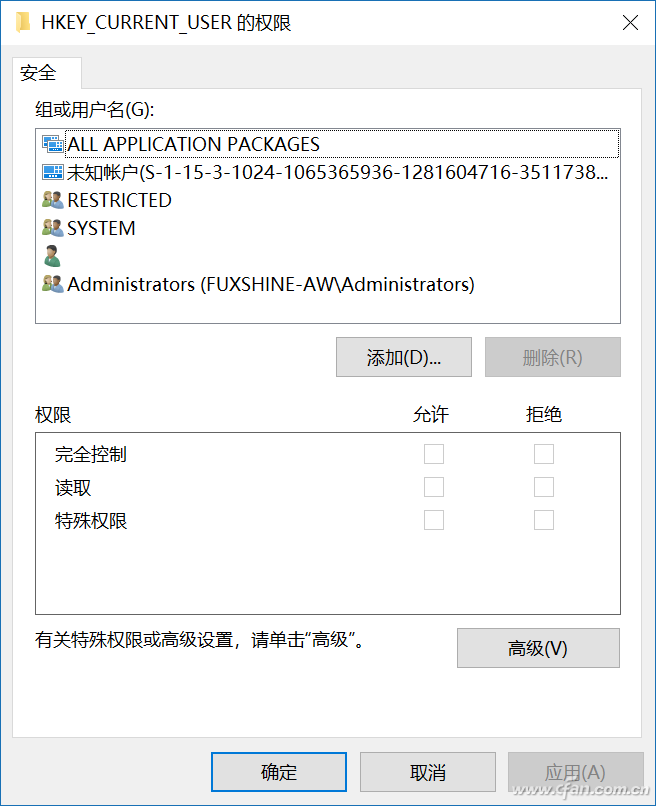Select the ALL APPLICATION PACKAGES group icon

tap(53, 144)
